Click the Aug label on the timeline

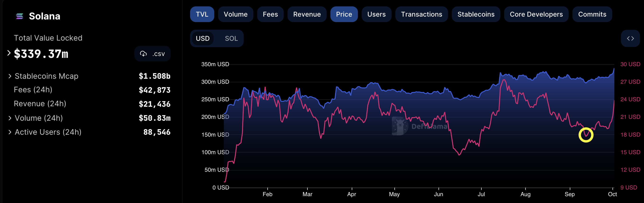pyautogui.click(x=525, y=194)
